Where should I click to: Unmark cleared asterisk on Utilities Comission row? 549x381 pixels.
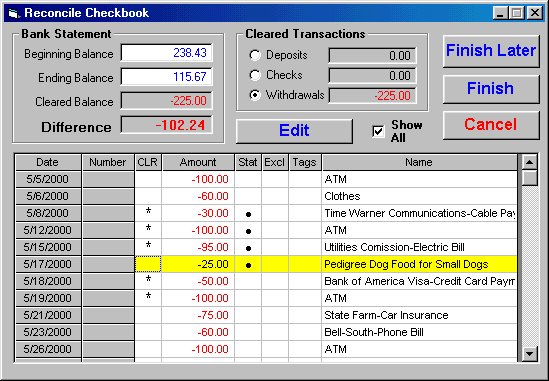[148, 247]
